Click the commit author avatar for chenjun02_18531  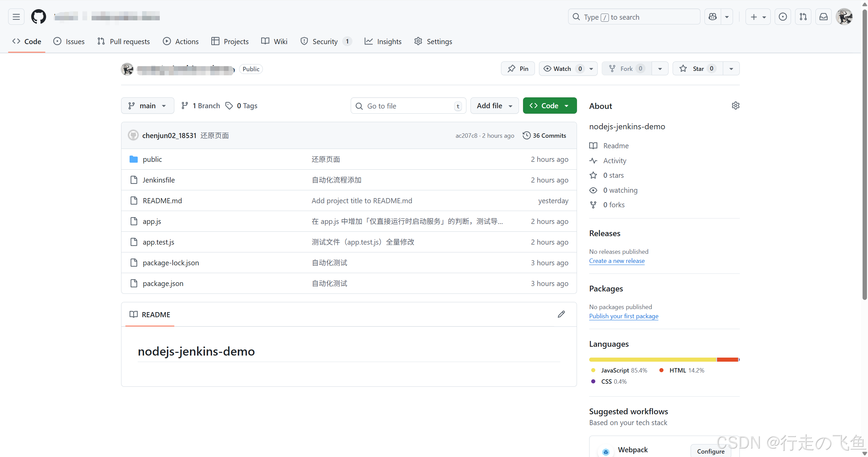point(133,135)
